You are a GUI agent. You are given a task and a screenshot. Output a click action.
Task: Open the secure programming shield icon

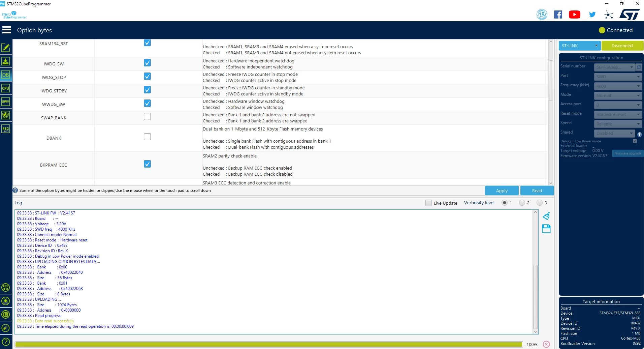tap(6, 115)
